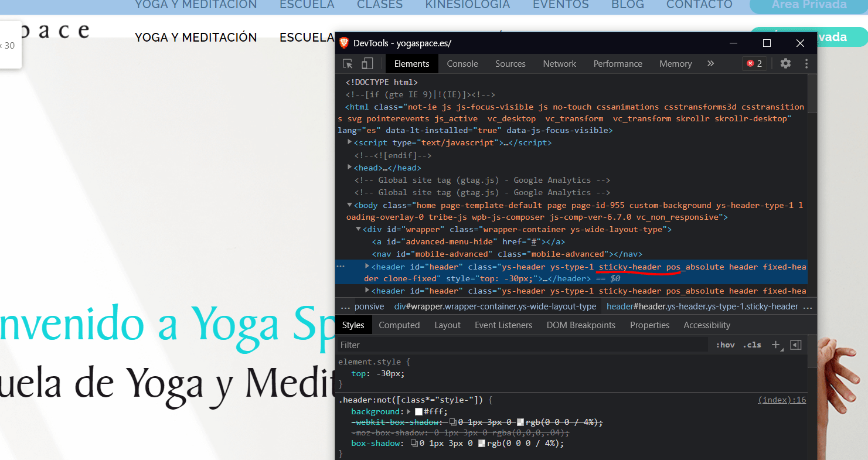Select header#header in the breadcrumb bar
868x460 pixels.
coord(702,306)
